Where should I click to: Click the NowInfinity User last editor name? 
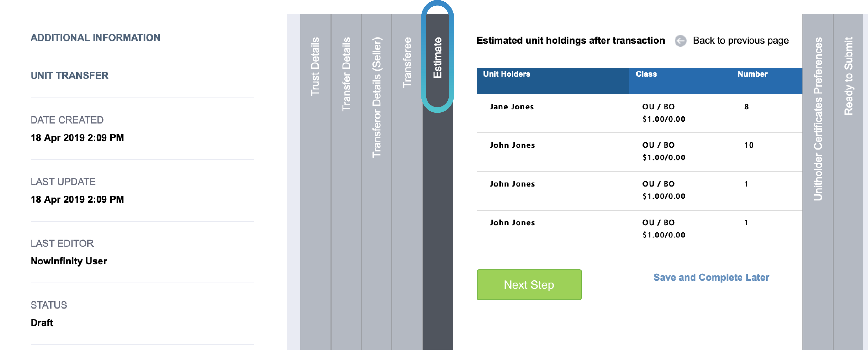pos(69,261)
